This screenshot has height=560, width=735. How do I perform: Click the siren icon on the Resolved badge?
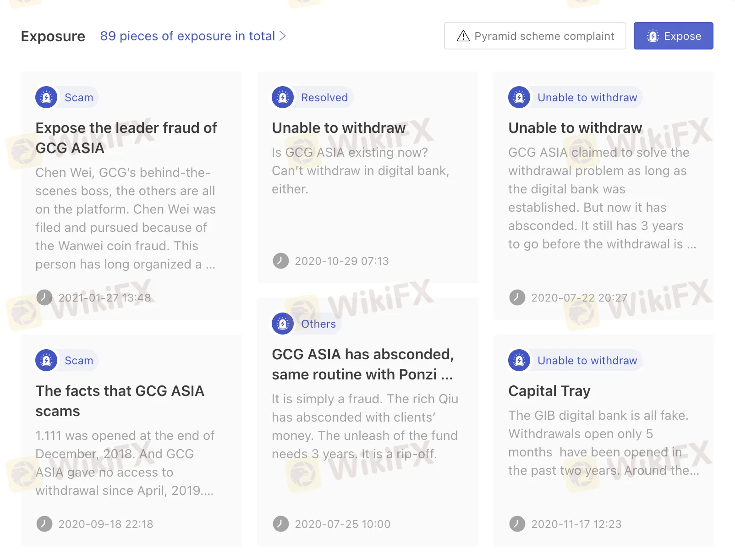pos(283,97)
